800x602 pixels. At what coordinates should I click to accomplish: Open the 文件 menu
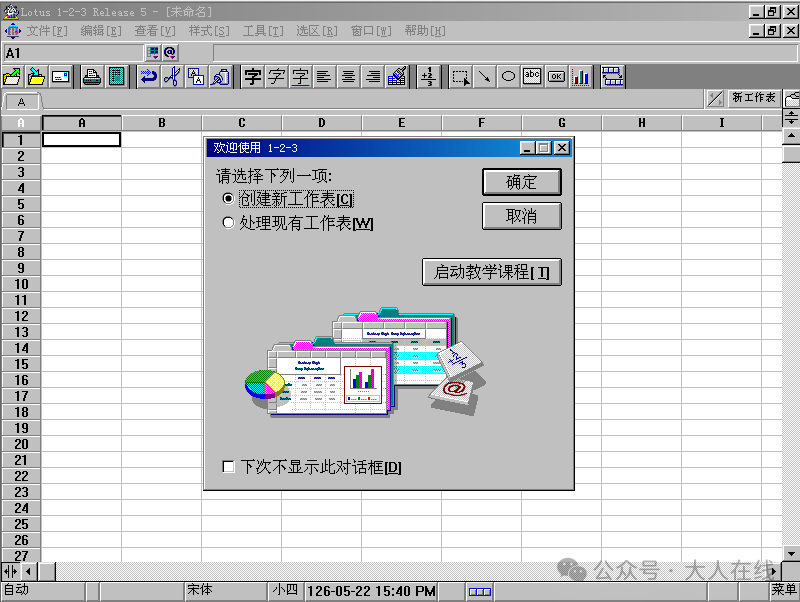tap(46, 31)
